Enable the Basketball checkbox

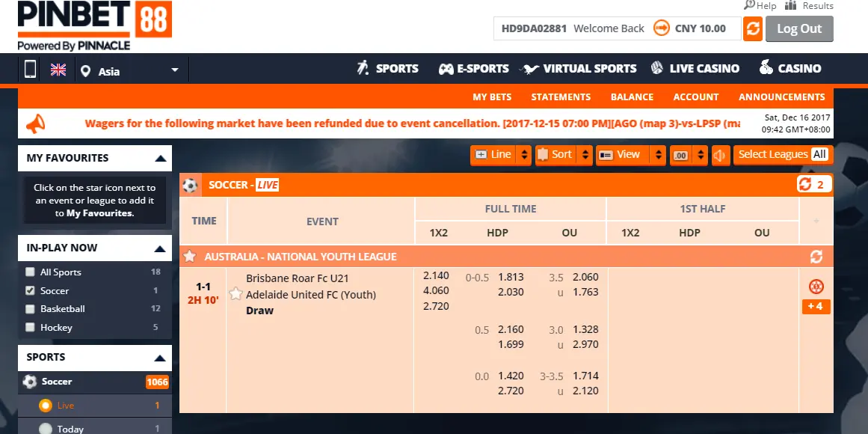click(30, 309)
